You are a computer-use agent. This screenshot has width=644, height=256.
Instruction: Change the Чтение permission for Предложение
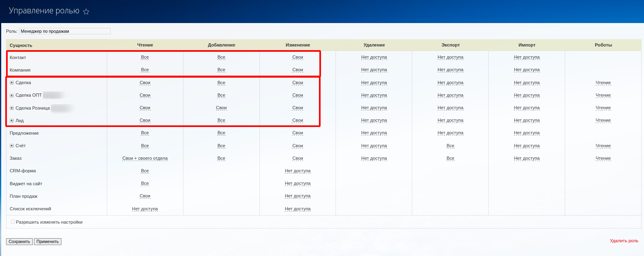(x=145, y=133)
